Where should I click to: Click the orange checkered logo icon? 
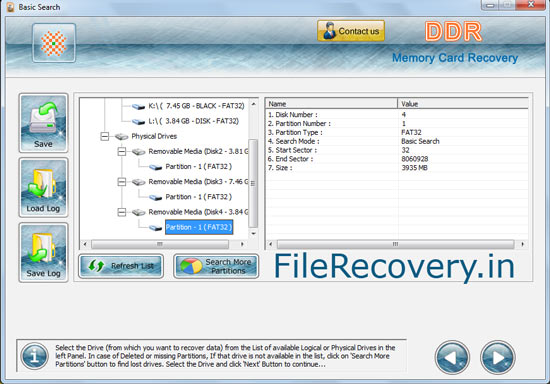54,43
